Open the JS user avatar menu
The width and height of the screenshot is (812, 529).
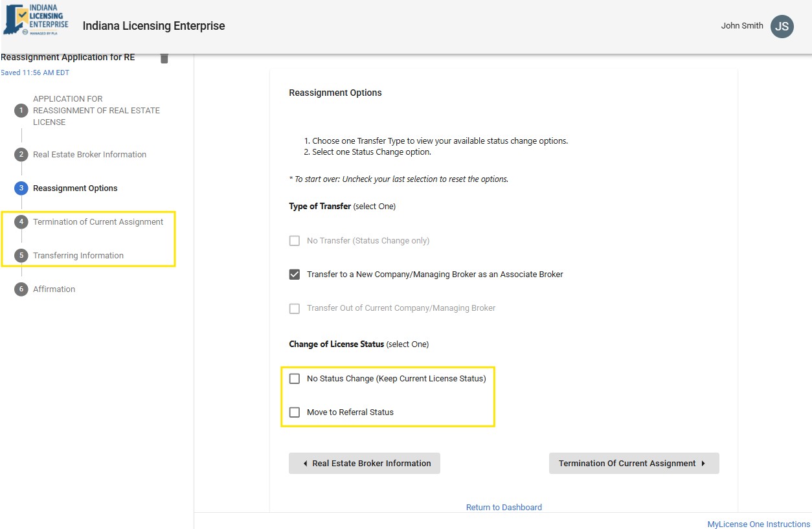782,27
